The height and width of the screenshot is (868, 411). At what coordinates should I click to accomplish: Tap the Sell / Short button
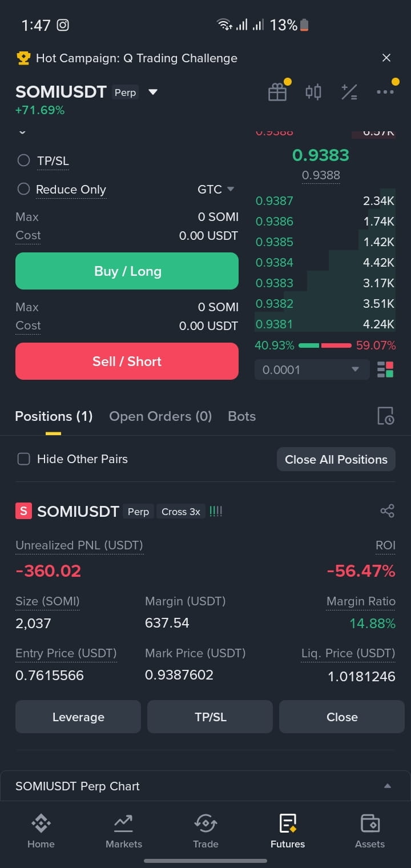[x=127, y=361]
